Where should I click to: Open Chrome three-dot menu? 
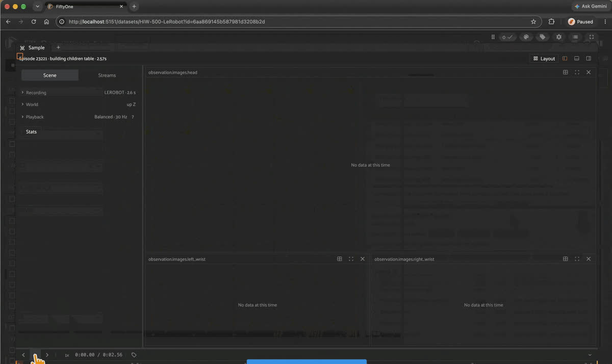pos(604,22)
